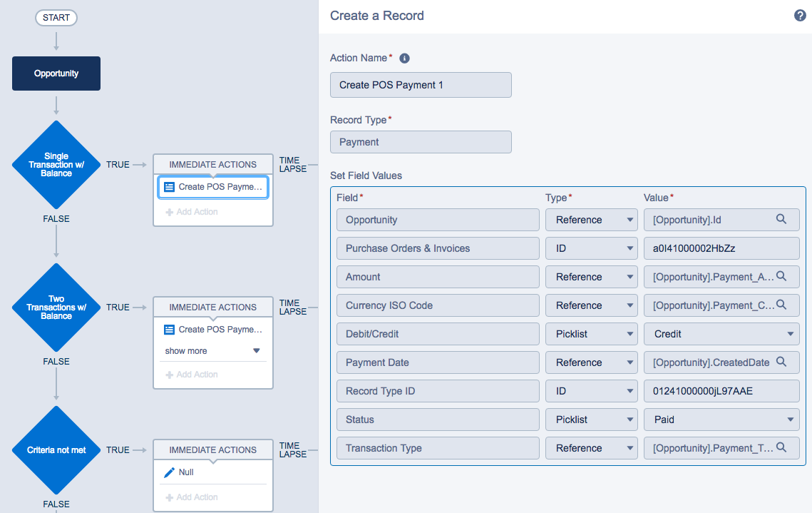
Task: Select the Null action pencil icon
Action: click(x=169, y=472)
